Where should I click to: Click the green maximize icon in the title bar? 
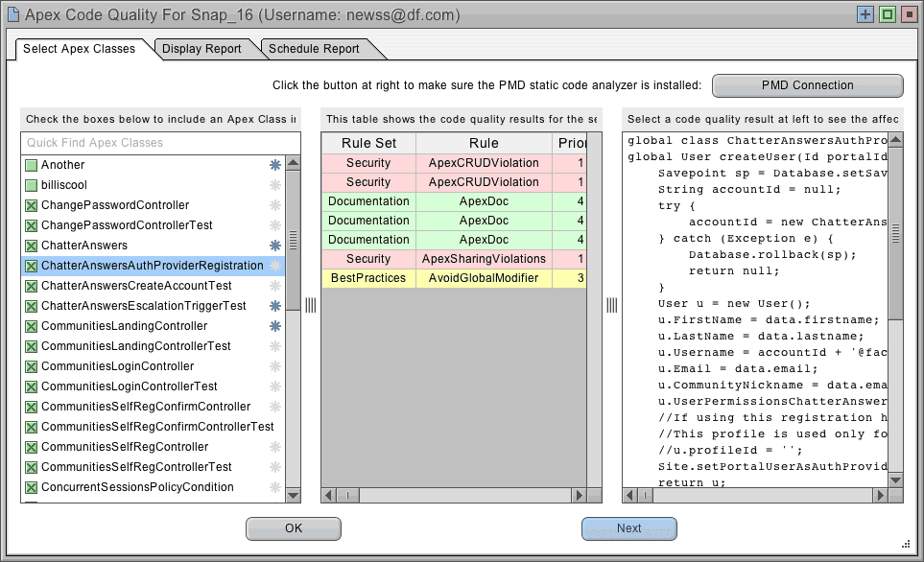pyautogui.click(x=887, y=14)
